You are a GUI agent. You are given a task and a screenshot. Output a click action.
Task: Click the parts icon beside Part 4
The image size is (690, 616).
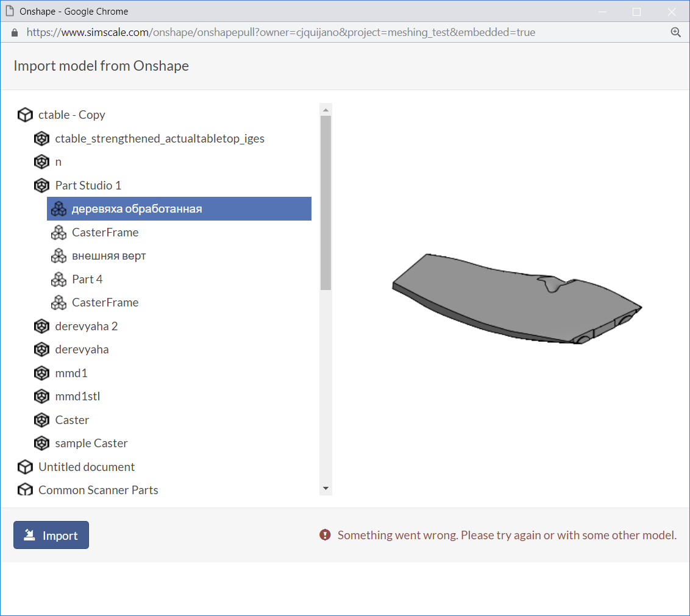click(x=59, y=279)
